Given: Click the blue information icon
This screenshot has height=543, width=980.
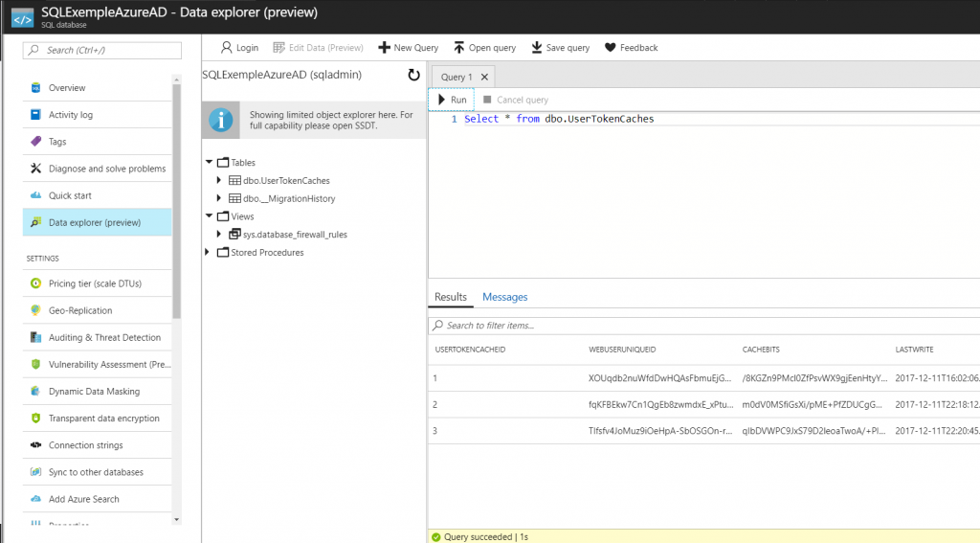Looking at the screenshot, I should click(x=221, y=120).
